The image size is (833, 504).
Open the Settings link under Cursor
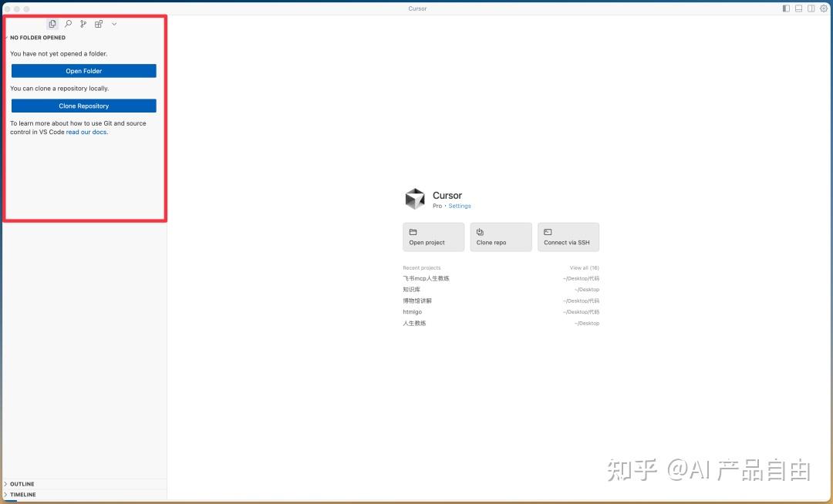coord(460,206)
